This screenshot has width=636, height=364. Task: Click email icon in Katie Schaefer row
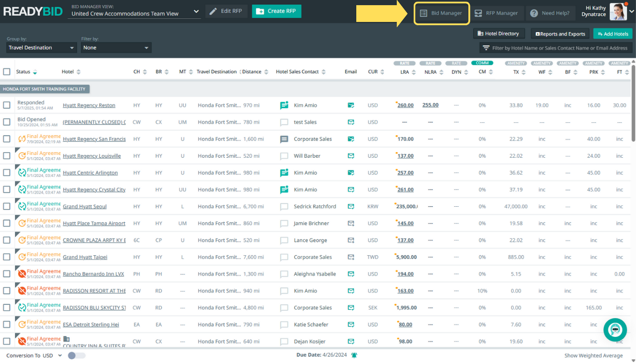tap(351, 324)
